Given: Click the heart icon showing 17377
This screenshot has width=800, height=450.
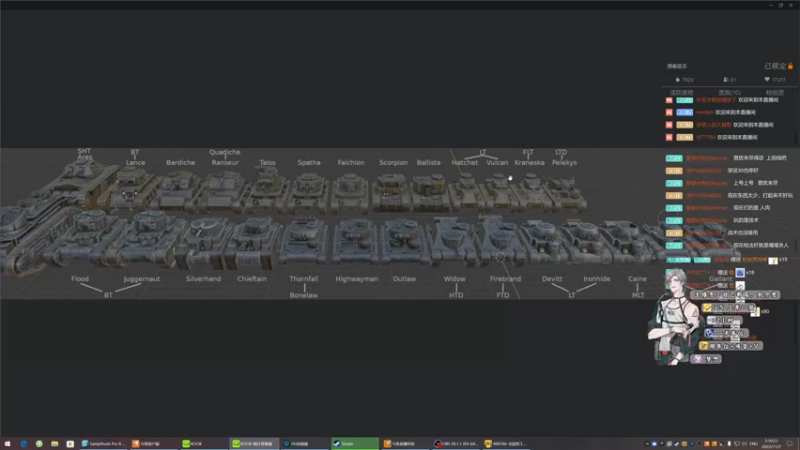Looking at the screenshot, I should point(766,80).
